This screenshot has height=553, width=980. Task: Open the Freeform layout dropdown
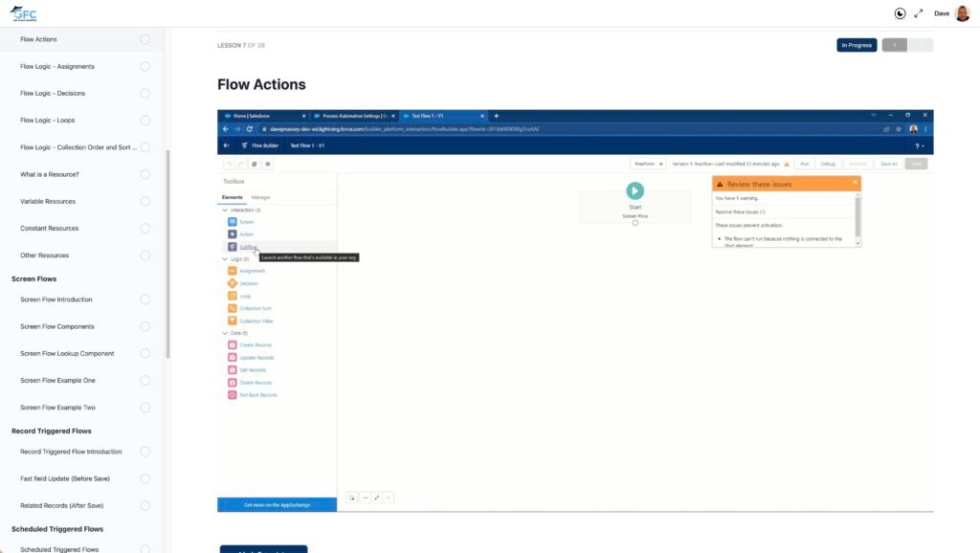[648, 164]
